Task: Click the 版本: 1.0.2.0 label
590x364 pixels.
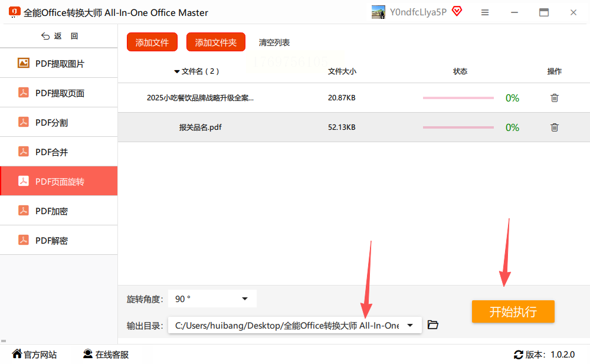Action: [x=550, y=355]
